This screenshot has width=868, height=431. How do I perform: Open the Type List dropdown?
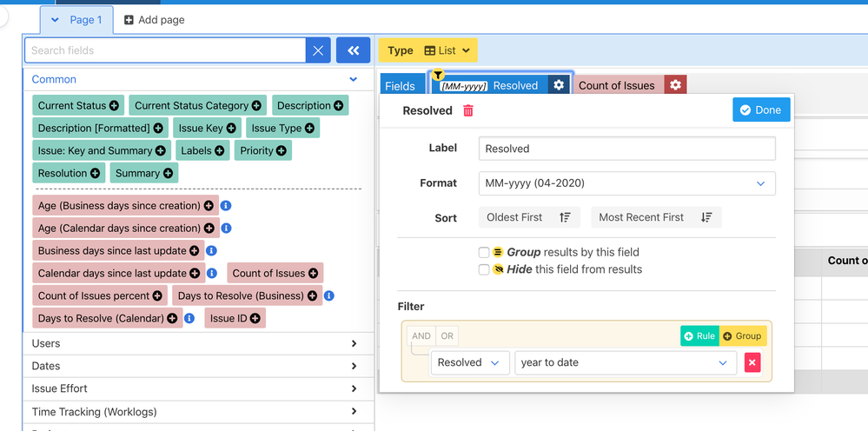(427, 50)
